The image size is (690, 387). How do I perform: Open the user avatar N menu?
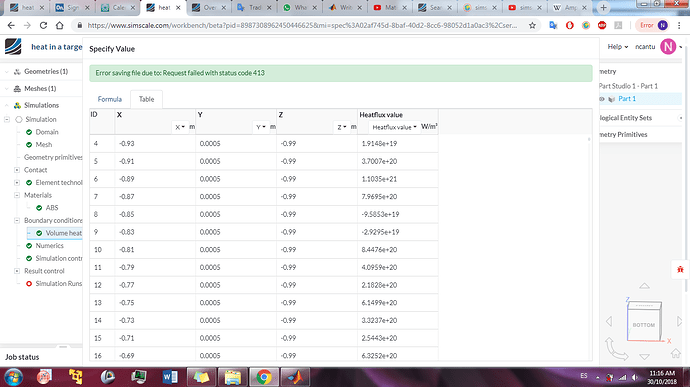pos(668,47)
